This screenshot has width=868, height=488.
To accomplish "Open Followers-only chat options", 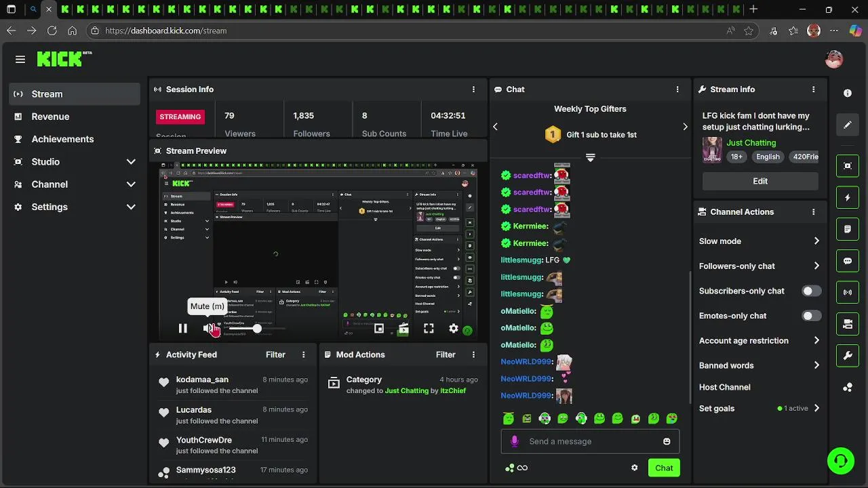I will point(759,266).
